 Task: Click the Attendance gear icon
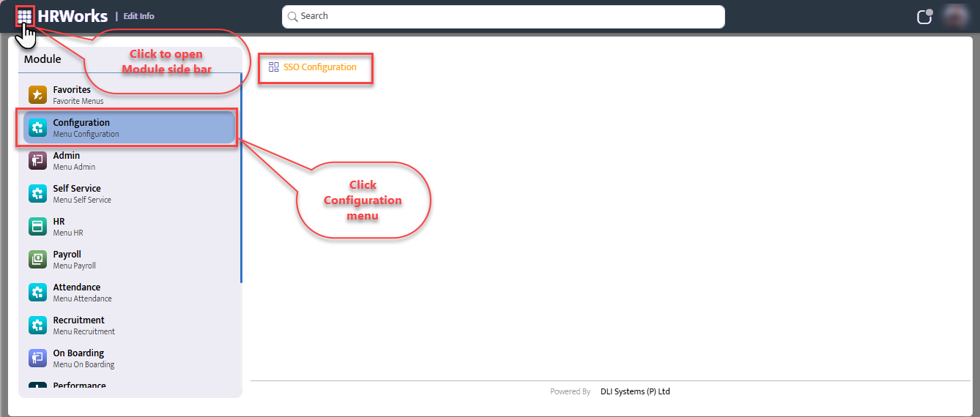pos(37,293)
